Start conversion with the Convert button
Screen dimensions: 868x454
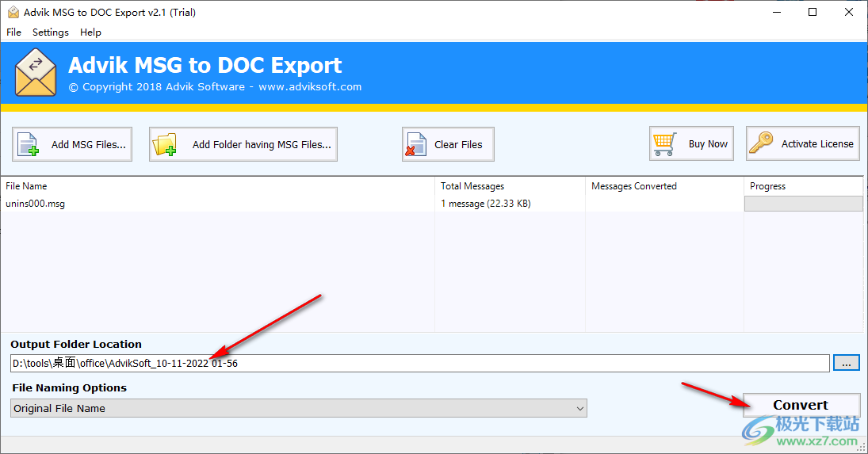tap(801, 406)
